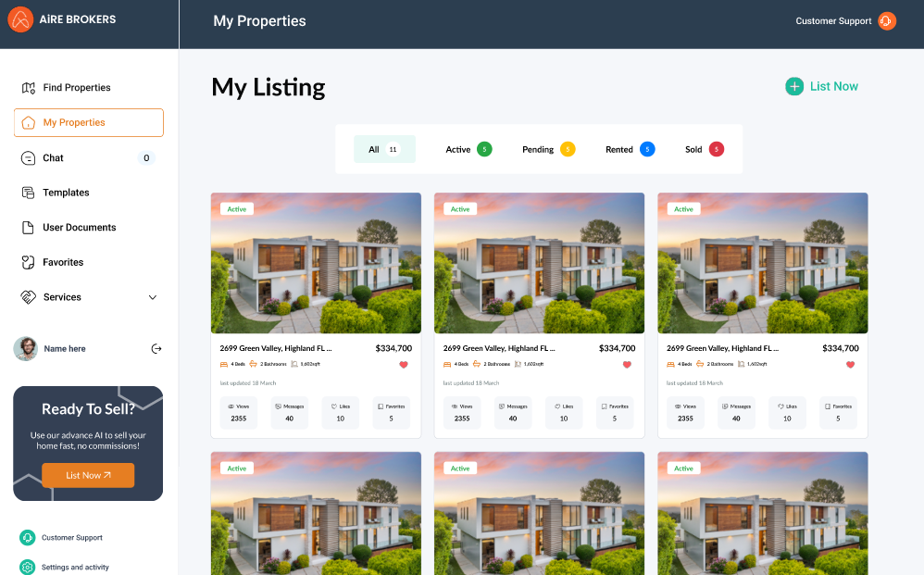Click Name here profile label
This screenshot has height=575, width=924.
[65, 349]
